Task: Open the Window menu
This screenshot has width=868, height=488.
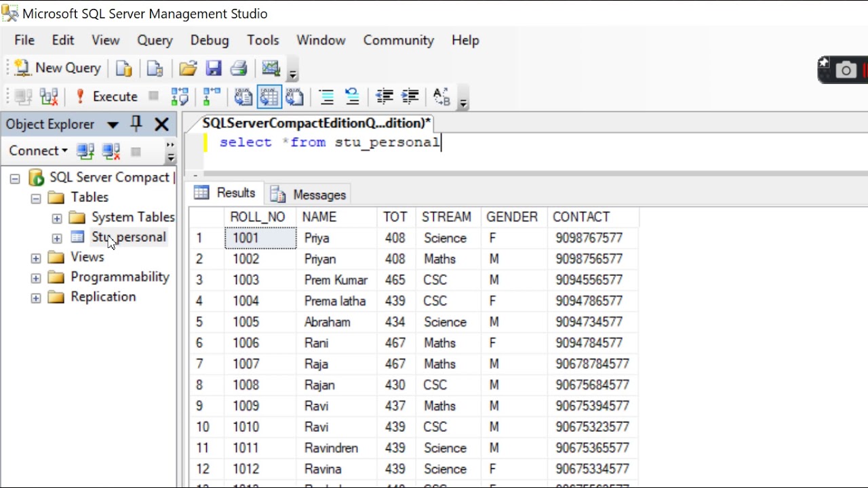Action: tap(321, 40)
